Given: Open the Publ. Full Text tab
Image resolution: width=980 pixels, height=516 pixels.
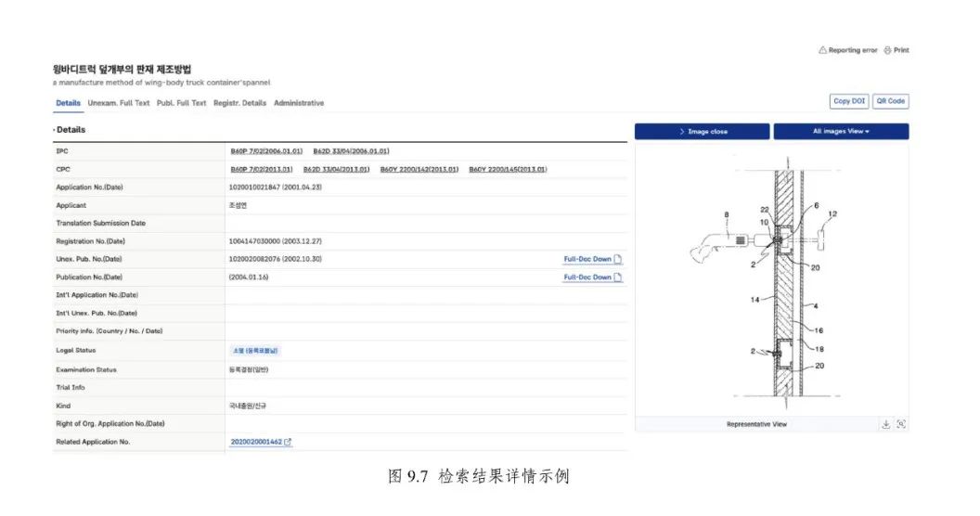Looking at the screenshot, I should pyautogui.click(x=181, y=103).
